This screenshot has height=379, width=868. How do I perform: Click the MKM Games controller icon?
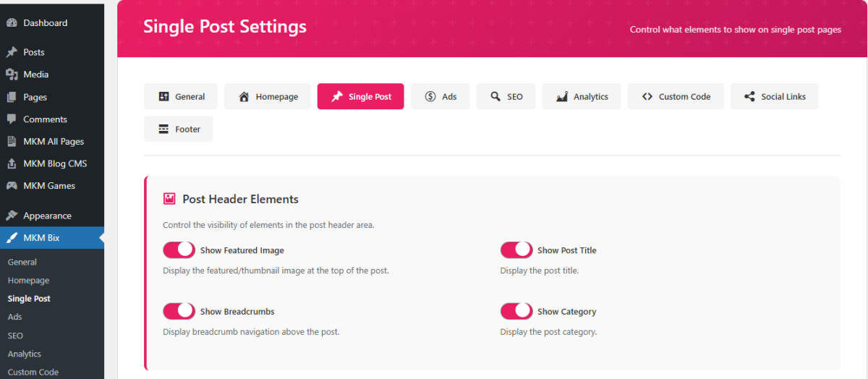click(x=12, y=186)
